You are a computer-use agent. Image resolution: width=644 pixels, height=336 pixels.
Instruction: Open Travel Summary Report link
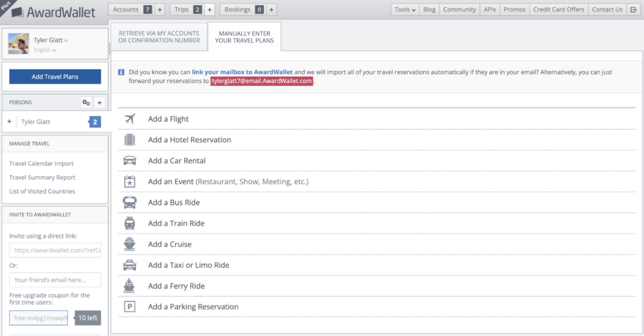coord(42,177)
